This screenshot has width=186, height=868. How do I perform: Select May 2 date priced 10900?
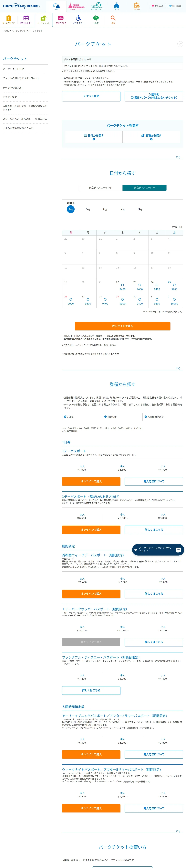point(174,301)
